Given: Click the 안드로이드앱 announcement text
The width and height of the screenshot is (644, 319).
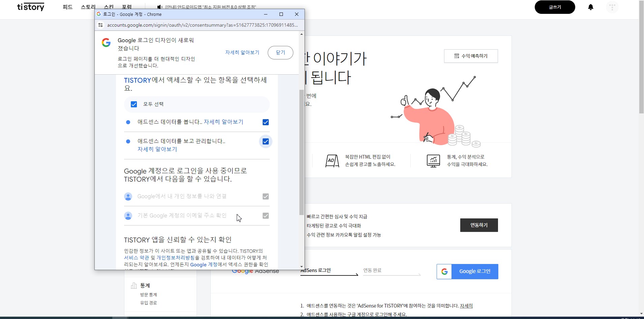Looking at the screenshot, I should click(211, 7).
